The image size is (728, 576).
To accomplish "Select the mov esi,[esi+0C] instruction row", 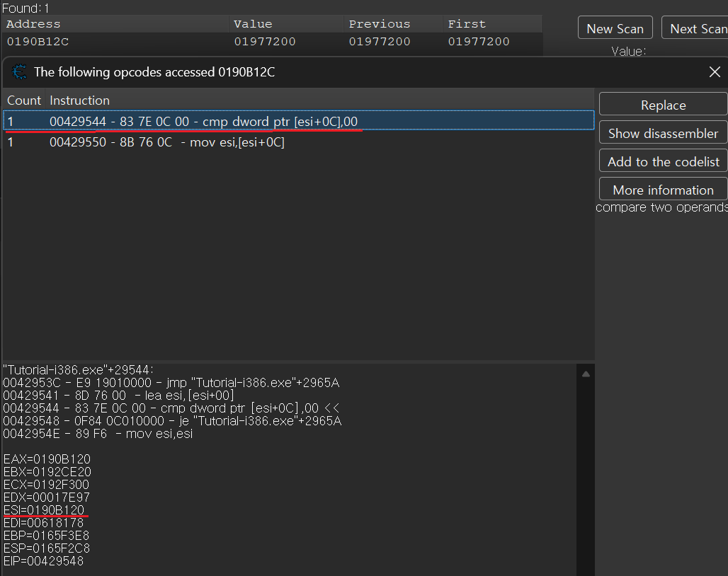I will pyautogui.click(x=166, y=142).
